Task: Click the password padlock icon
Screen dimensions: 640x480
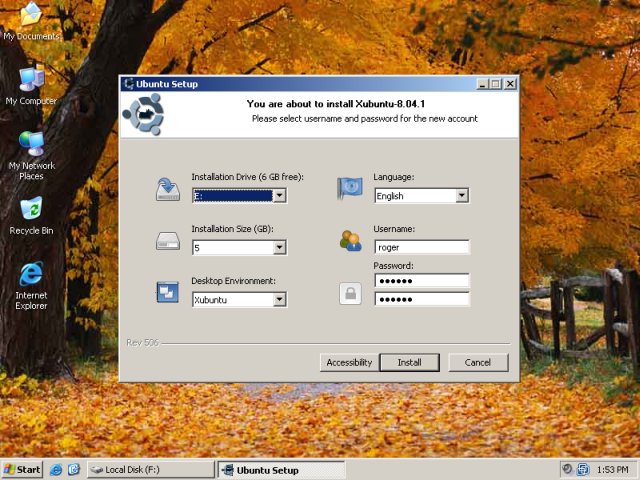Action: pos(350,293)
